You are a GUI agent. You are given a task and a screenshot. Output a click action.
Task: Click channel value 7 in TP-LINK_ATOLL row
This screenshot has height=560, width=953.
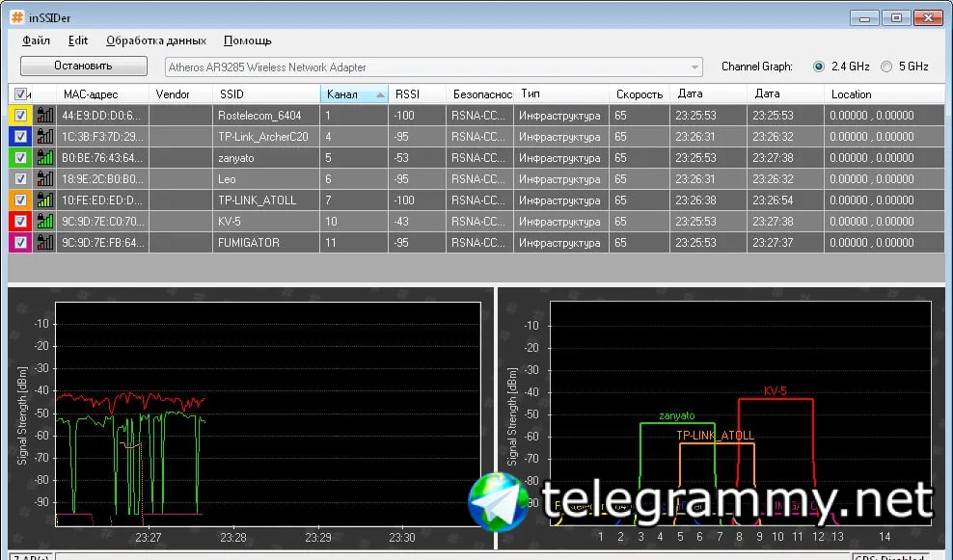[328, 200]
